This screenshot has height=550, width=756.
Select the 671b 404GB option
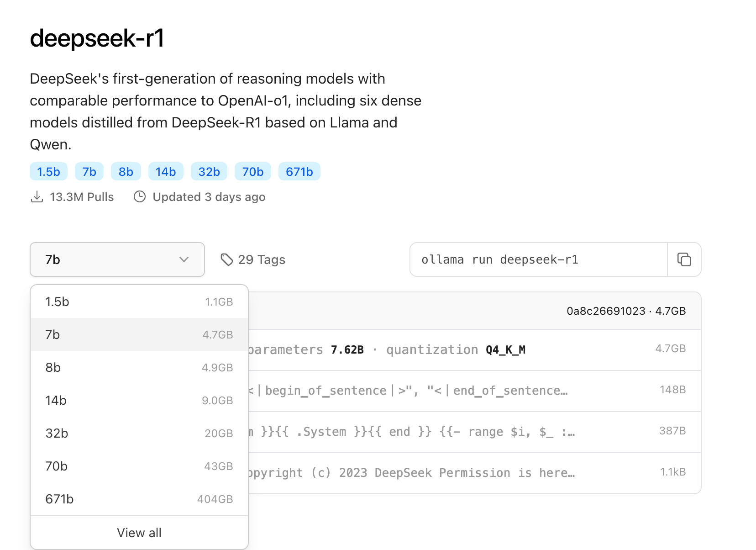click(139, 499)
